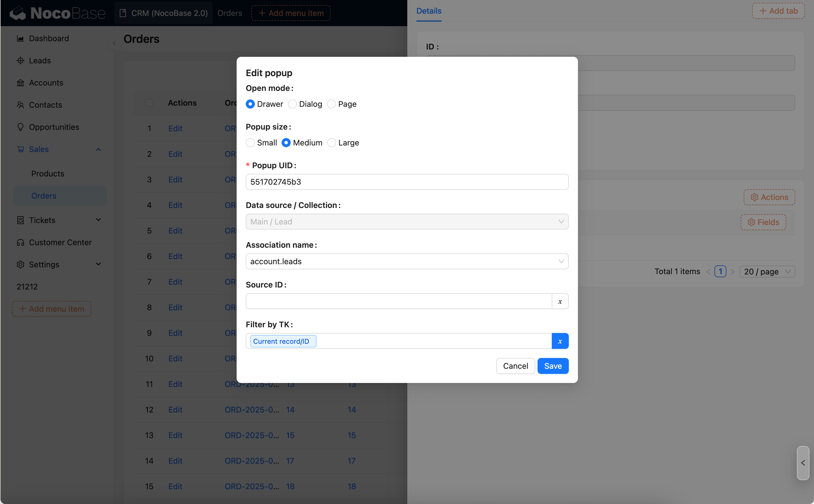The image size is (814, 504).
Task: Open the Accounts section
Action: coord(46,82)
